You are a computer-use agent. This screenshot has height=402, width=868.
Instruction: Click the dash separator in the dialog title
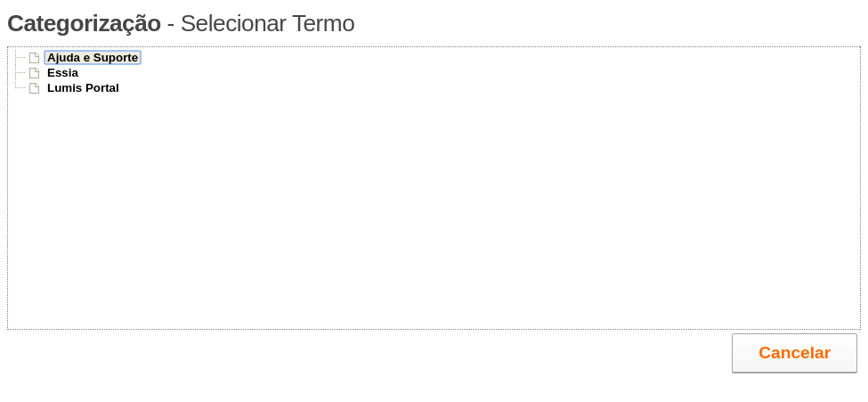coord(171,25)
